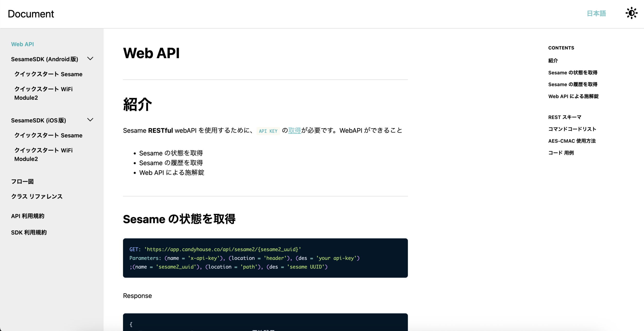Screen dimensions: 644x331
Task: Jump to Sesame の履歴を取得 in contents
Action: (572, 84)
